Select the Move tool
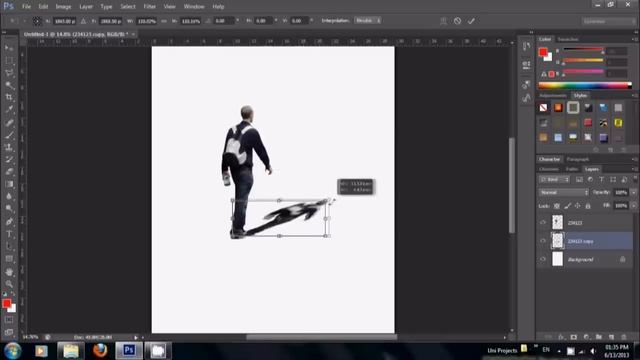 click(9, 48)
